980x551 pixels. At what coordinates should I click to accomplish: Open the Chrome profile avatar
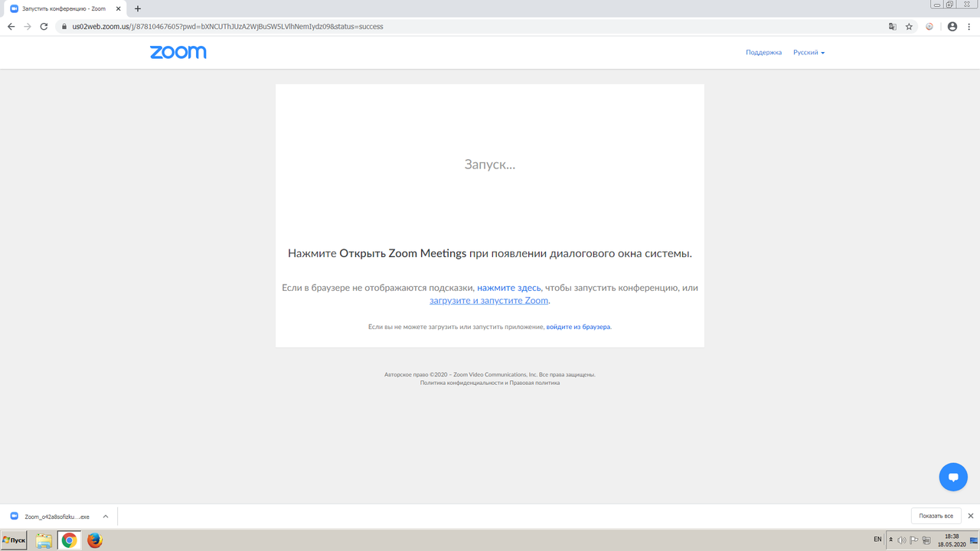click(952, 26)
